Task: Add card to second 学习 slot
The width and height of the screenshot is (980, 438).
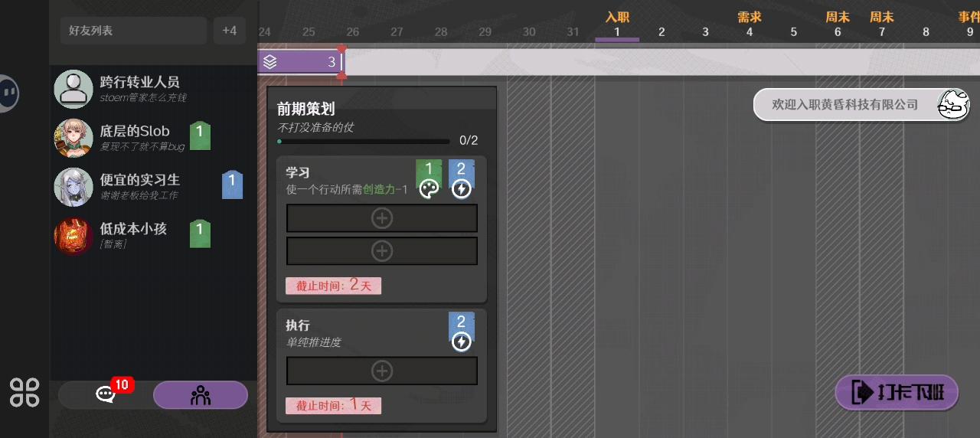Action: tap(381, 251)
